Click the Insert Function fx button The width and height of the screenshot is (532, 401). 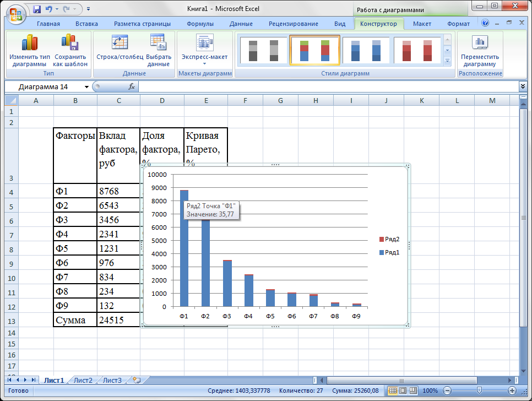(132, 87)
